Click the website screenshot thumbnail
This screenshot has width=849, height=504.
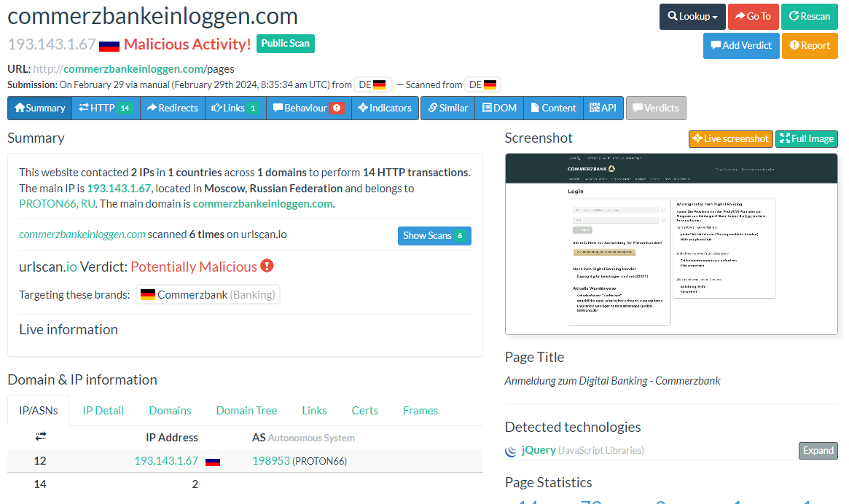(671, 243)
